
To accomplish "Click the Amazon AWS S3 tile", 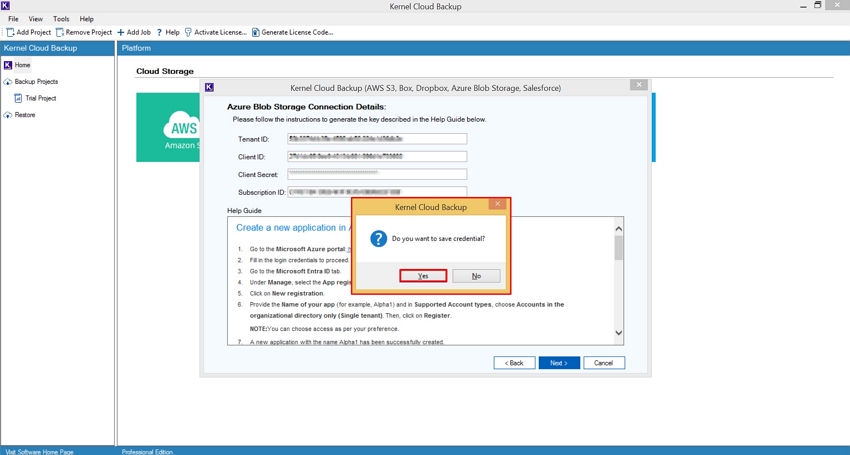I will (168, 127).
